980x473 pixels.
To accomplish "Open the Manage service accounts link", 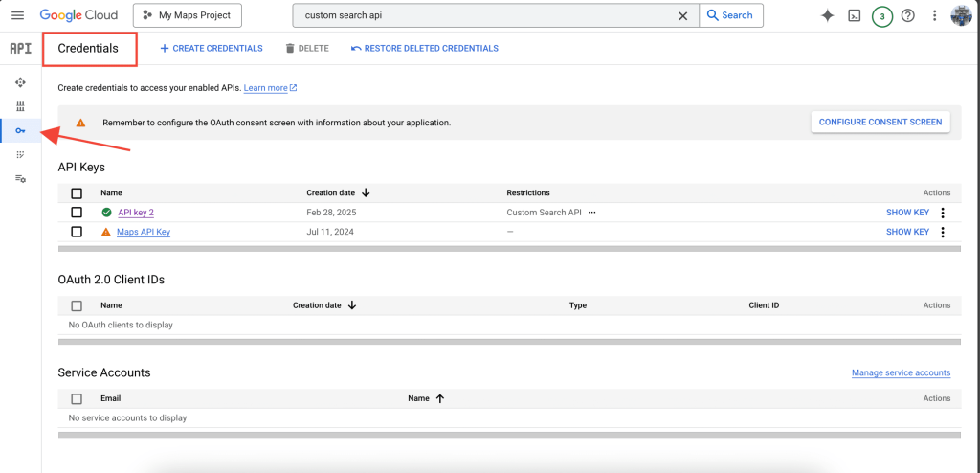I will point(901,372).
